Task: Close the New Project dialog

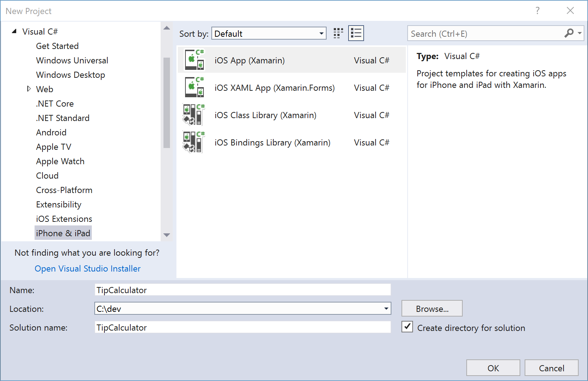Action: [570, 11]
